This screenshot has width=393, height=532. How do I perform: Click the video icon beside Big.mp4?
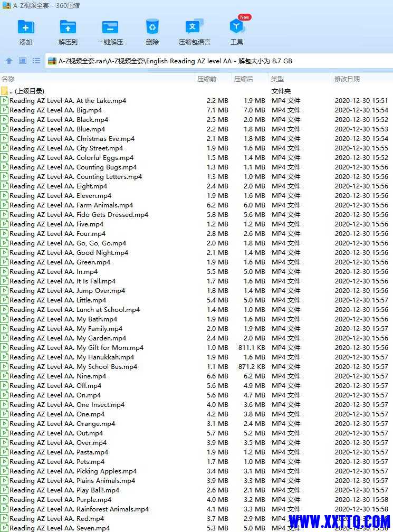(x=4, y=110)
